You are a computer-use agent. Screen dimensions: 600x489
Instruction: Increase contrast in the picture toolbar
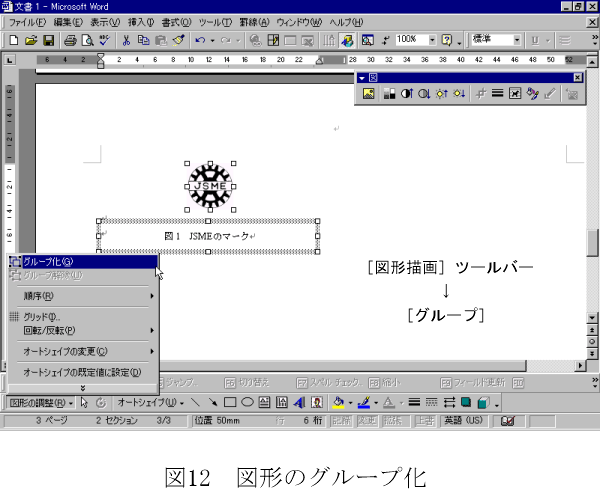[x=407, y=93]
